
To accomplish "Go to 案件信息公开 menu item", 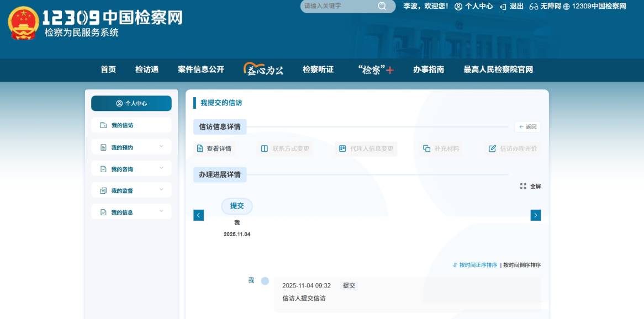I will (x=201, y=70).
